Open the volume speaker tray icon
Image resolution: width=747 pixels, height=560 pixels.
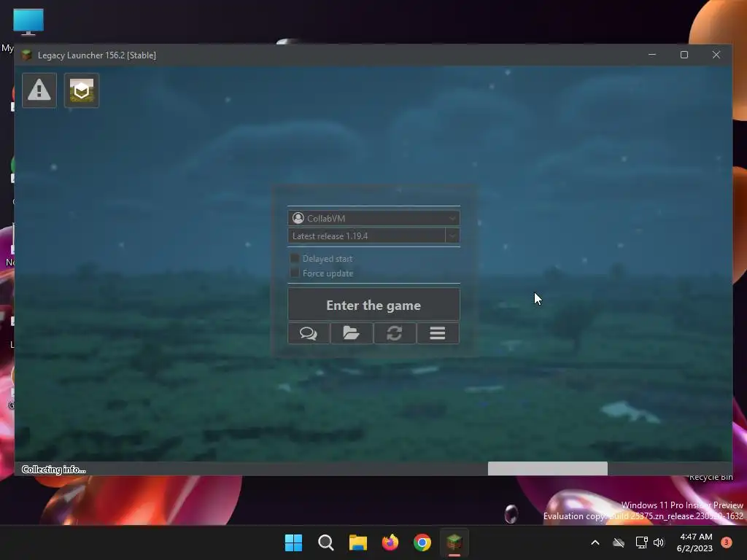coord(659,542)
